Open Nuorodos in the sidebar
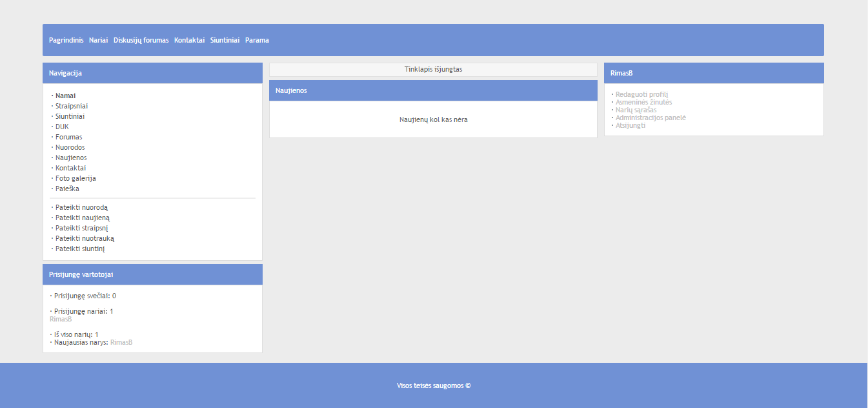Viewport: 868px width, 408px height. [x=70, y=147]
